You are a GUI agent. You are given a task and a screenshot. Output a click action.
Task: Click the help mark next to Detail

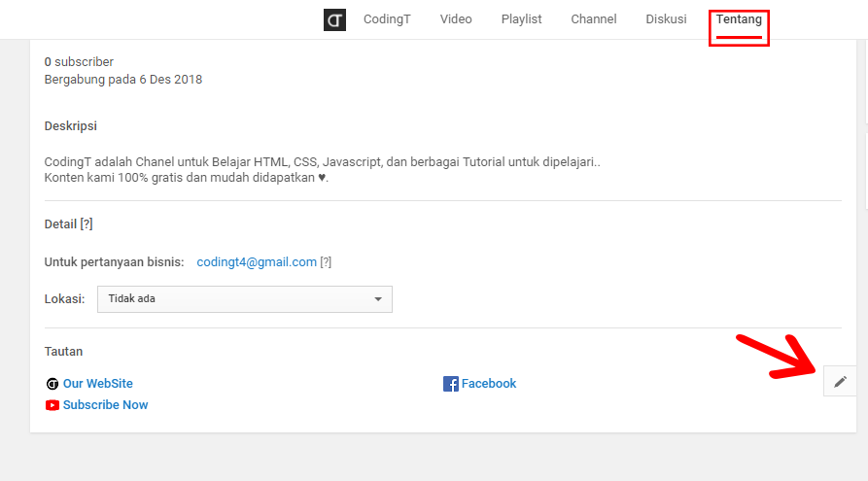click(x=87, y=224)
